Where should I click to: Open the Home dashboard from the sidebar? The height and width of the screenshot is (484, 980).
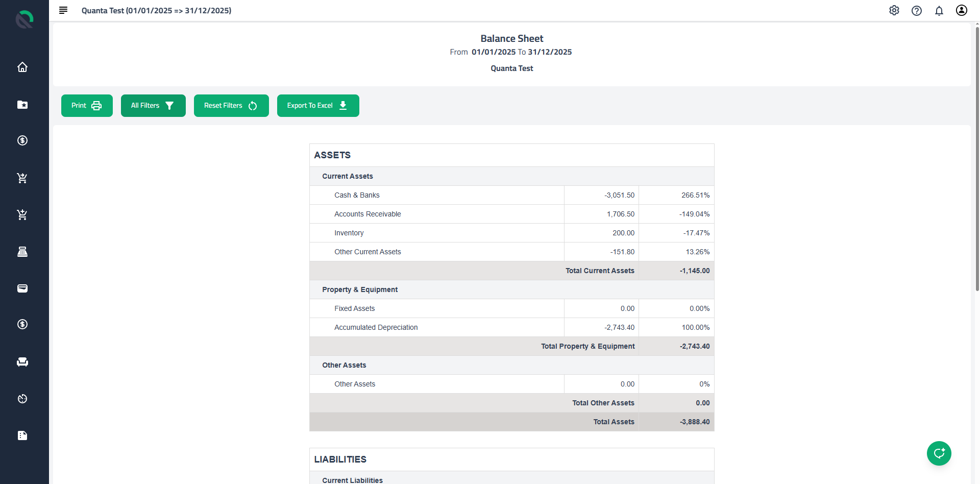click(22, 67)
